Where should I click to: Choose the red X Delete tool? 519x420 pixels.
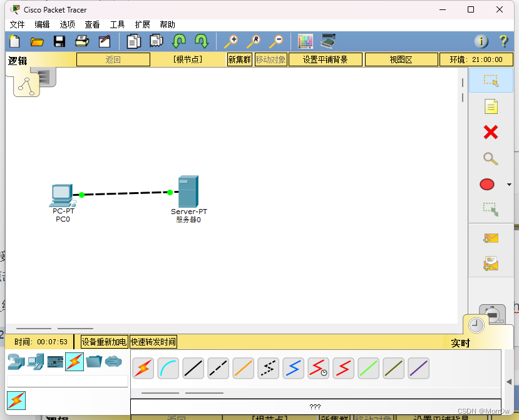pyautogui.click(x=491, y=133)
